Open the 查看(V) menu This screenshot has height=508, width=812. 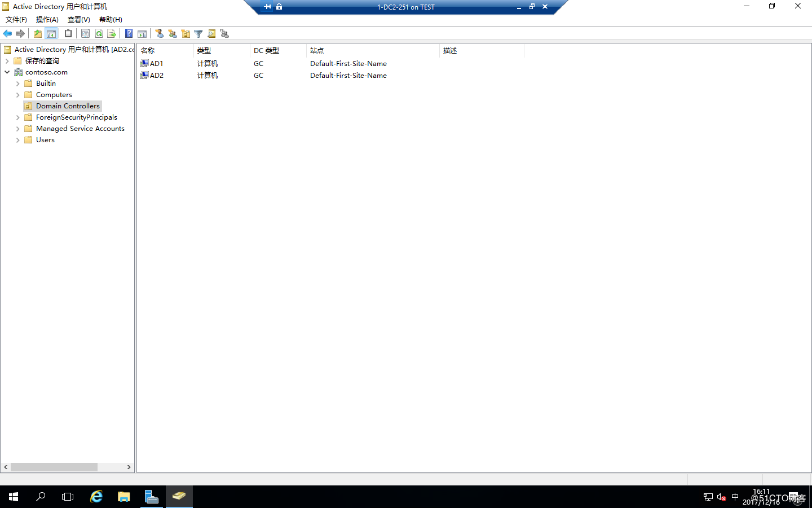(79, 20)
